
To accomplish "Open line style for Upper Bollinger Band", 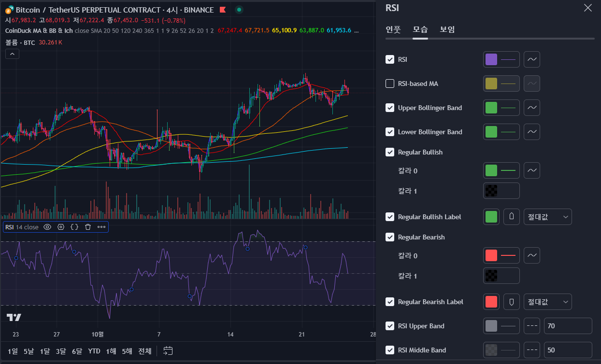I will (x=532, y=108).
